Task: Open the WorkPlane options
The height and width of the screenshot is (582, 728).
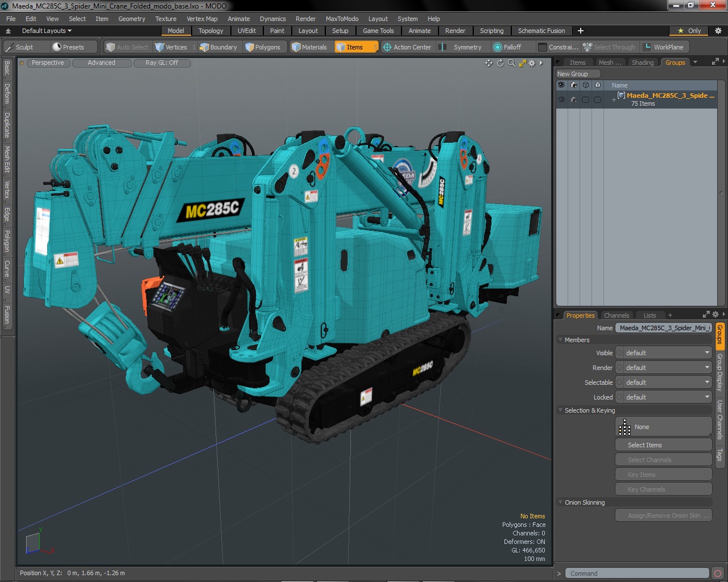Action: pos(664,47)
